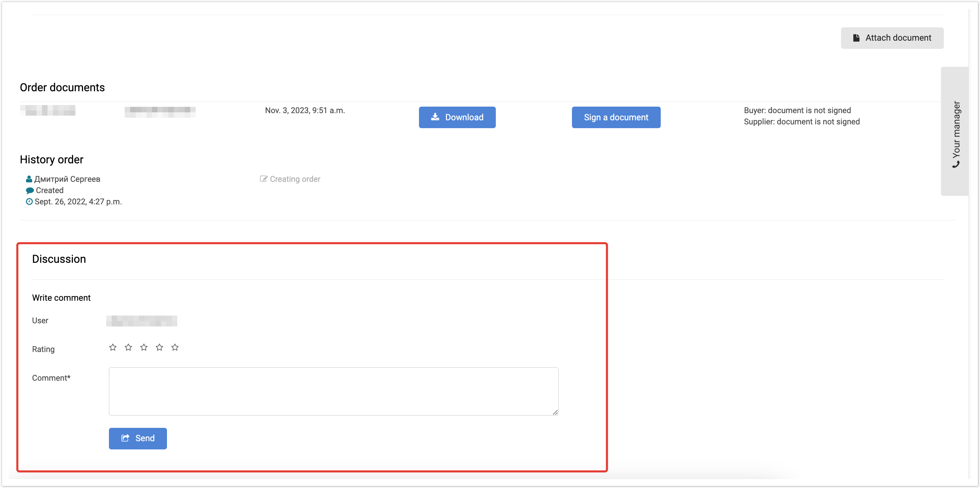Focus the Comment text area
This screenshot has height=488, width=980.
coord(333,391)
